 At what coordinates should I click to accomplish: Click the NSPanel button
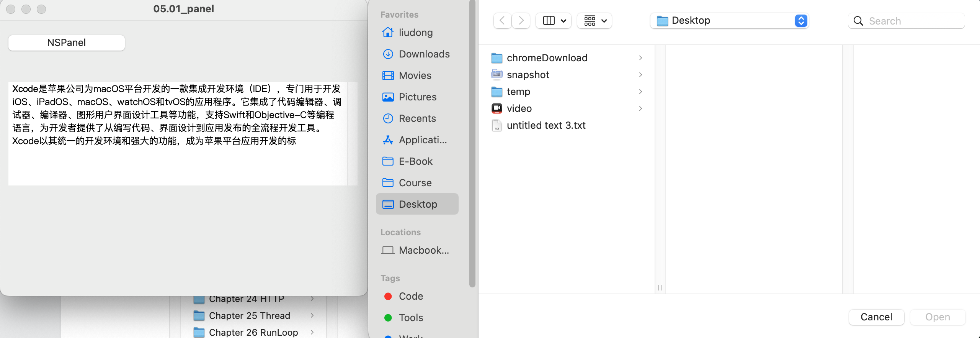pos(67,43)
